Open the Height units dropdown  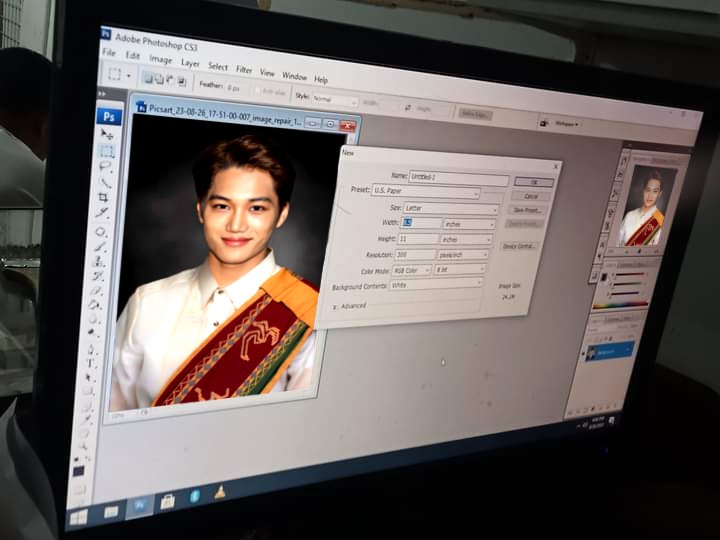click(x=465, y=240)
